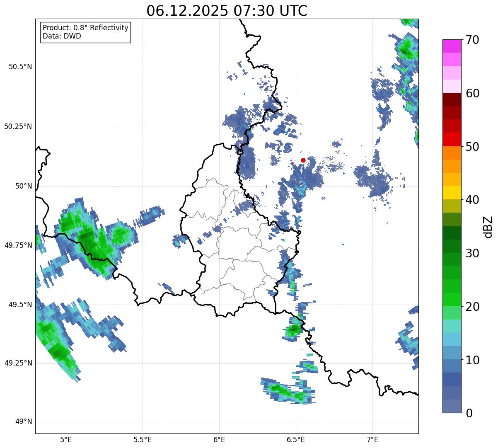The width and height of the screenshot is (498, 448).
Task: Click the latitude label 49°N
Action: [24, 422]
